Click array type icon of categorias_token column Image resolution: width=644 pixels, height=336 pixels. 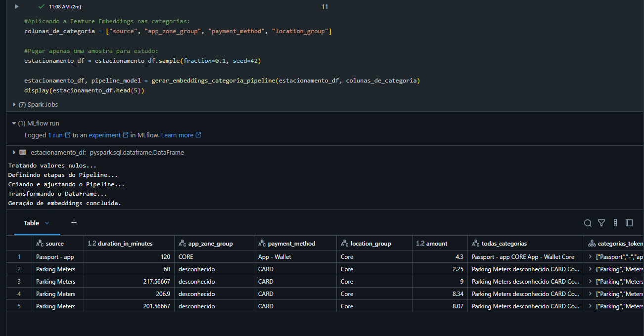click(x=592, y=243)
